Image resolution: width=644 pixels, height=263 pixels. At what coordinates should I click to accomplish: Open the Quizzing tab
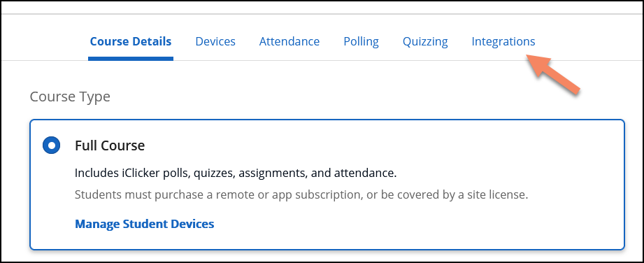[425, 41]
